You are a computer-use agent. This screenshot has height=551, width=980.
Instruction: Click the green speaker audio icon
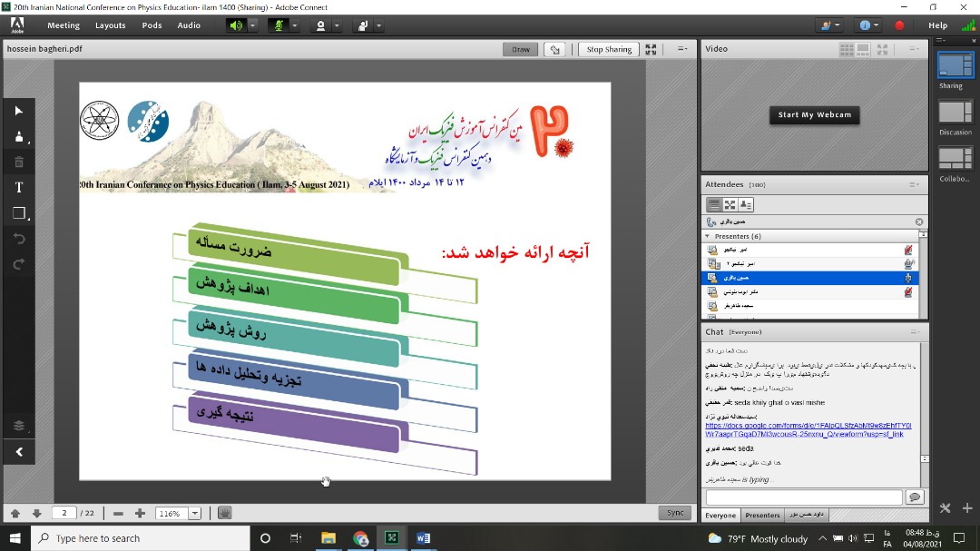(236, 25)
